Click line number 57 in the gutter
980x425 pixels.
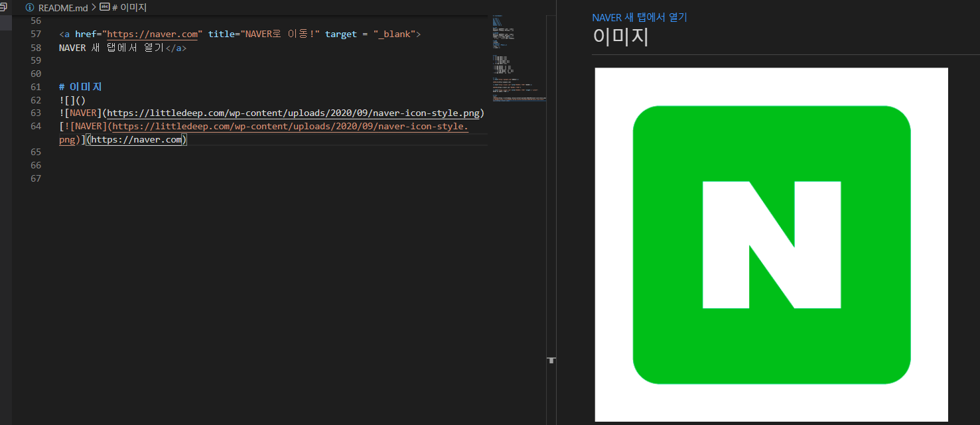36,34
